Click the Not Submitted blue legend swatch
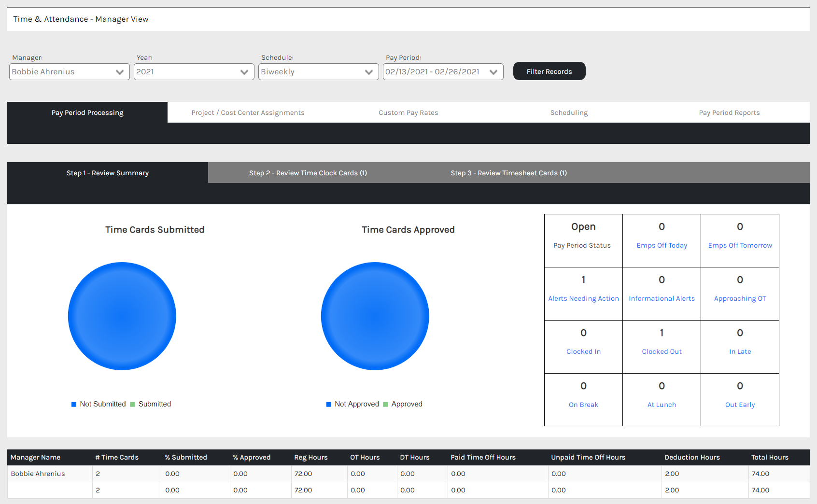Image resolution: width=817 pixels, height=504 pixels. [74, 405]
